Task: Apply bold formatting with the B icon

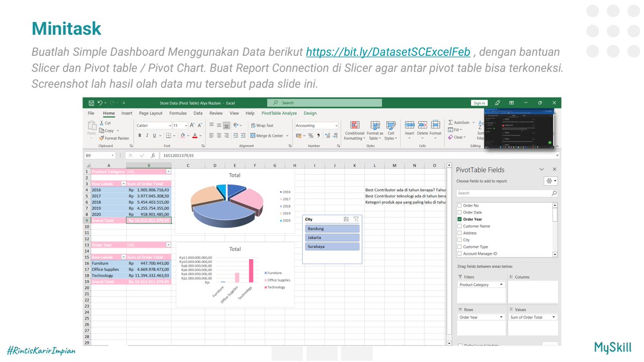Action: 140,136
